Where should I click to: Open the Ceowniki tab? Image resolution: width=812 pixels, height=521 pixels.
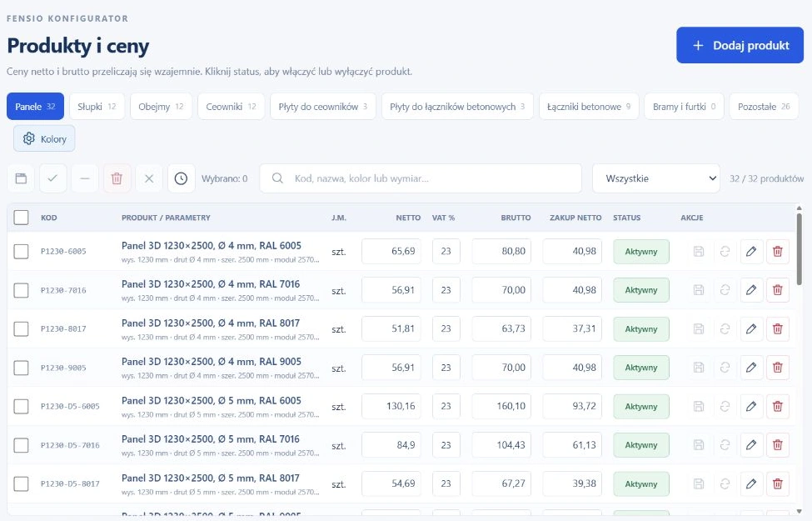coord(231,106)
